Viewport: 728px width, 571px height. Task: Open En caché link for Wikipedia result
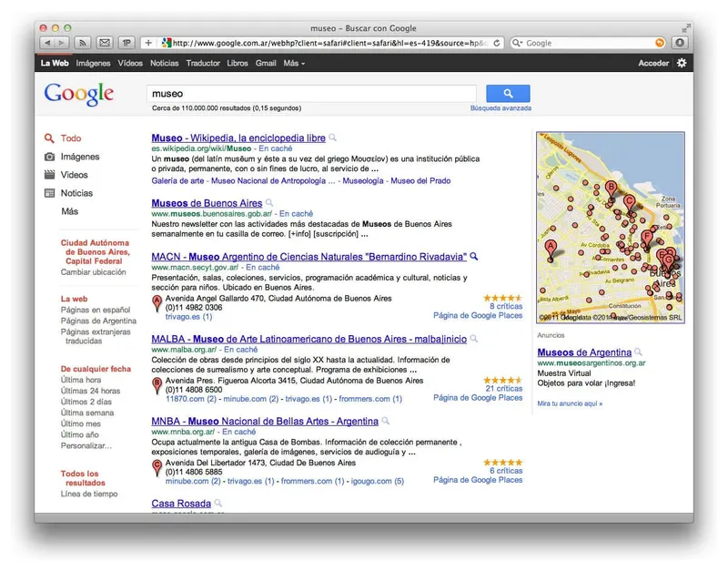(276, 148)
